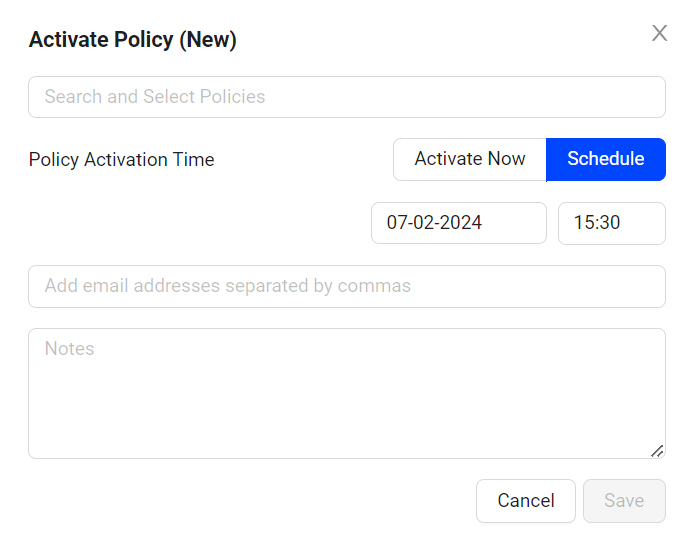Focus the email addresses input field

(x=346, y=286)
